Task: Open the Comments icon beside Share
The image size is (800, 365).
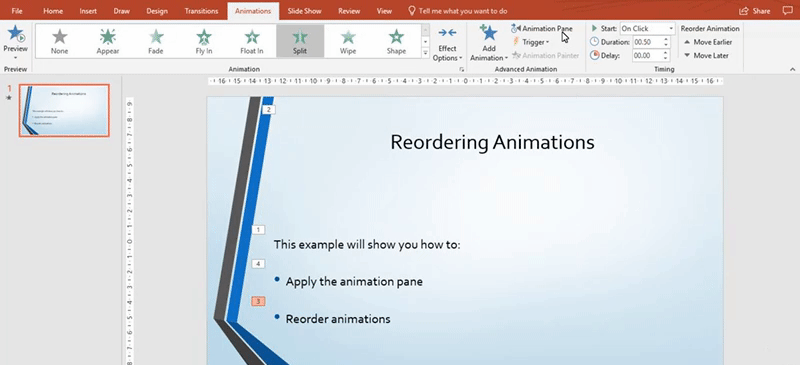Action: point(787,11)
